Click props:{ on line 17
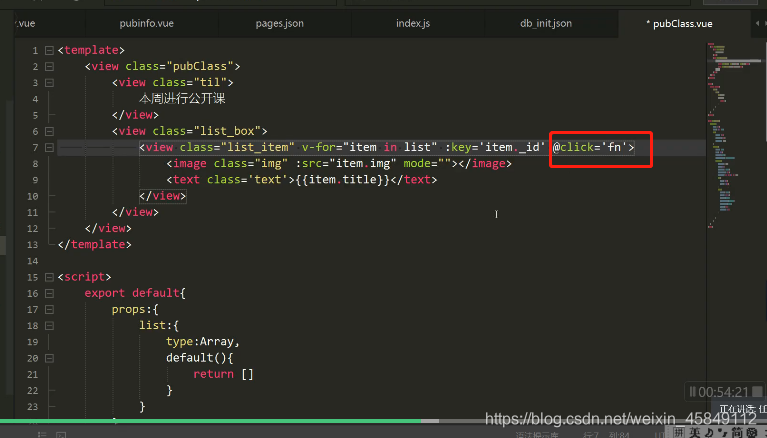The height and width of the screenshot is (438, 767). coord(135,309)
